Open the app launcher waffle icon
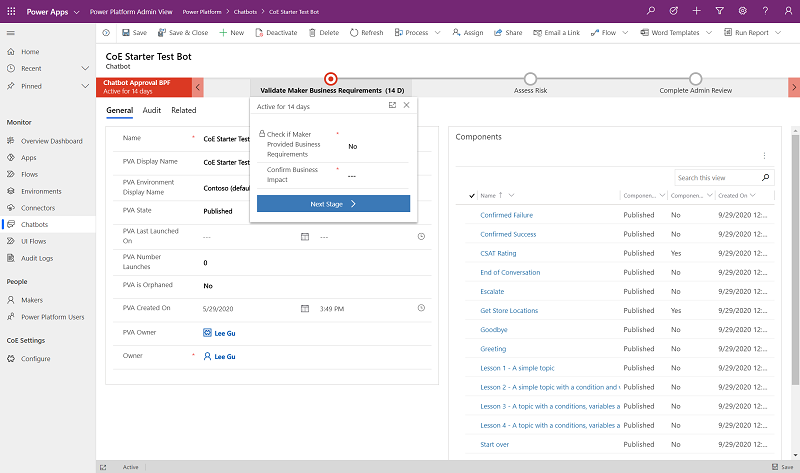This screenshot has height=473, width=800. pos(11,11)
